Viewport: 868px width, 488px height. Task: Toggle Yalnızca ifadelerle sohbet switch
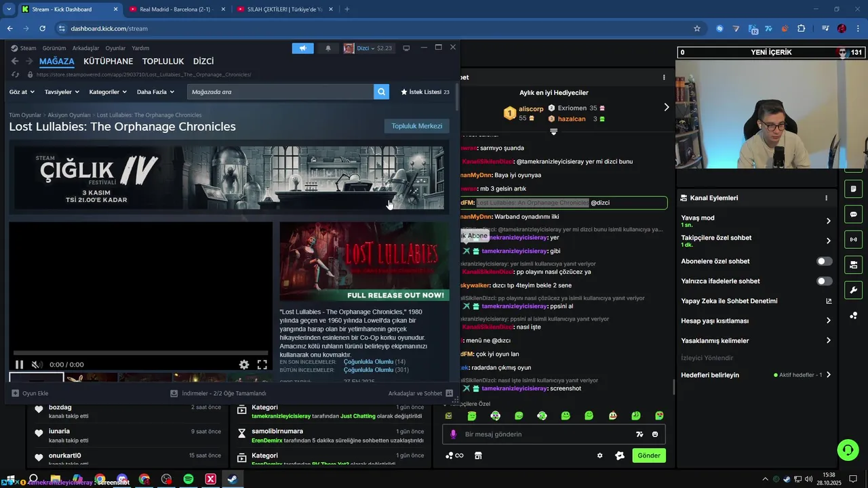click(824, 281)
